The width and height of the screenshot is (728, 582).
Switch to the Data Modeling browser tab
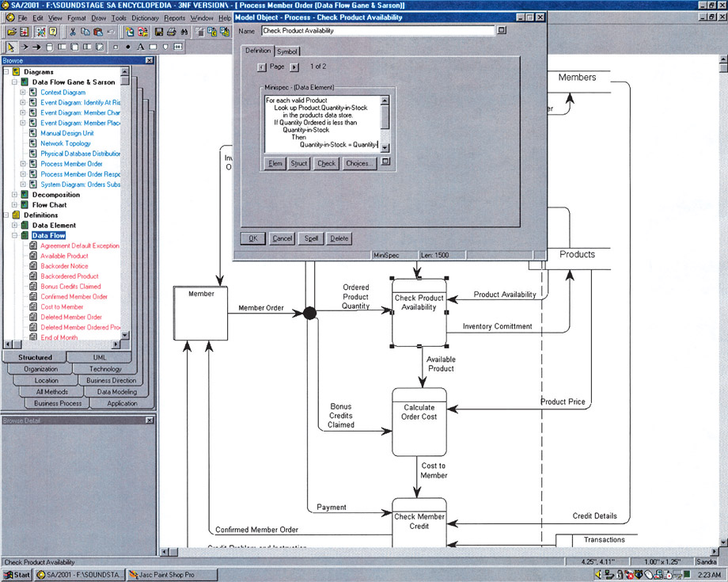click(x=116, y=391)
